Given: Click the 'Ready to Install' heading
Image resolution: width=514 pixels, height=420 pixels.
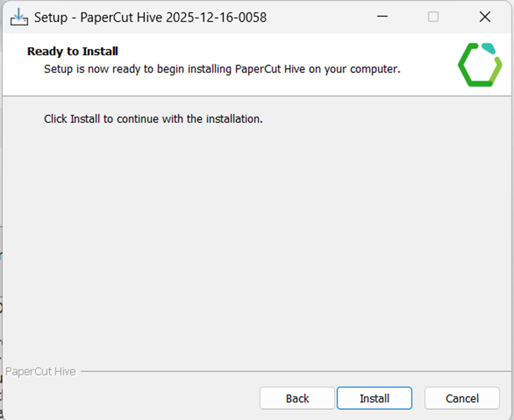Looking at the screenshot, I should click(x=72, y=52).
